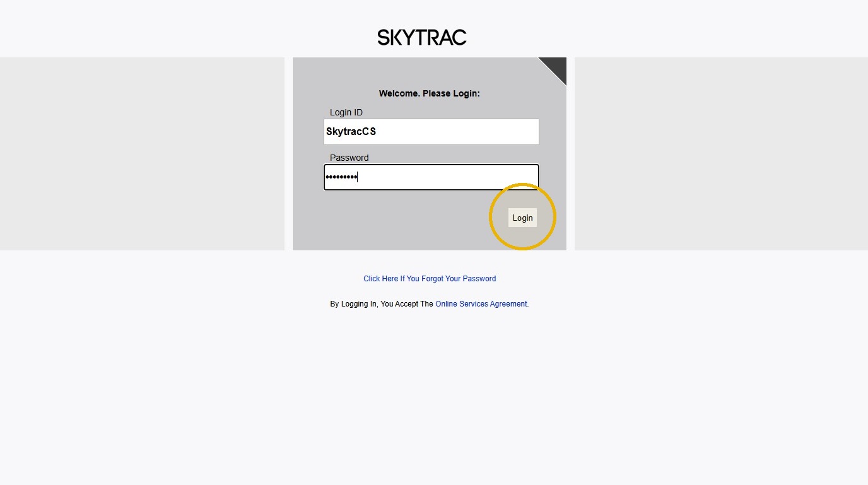The image size is (868, 485).
Task: Click the "By Logging In, You Accept The" text
Action: pos(382,304)
